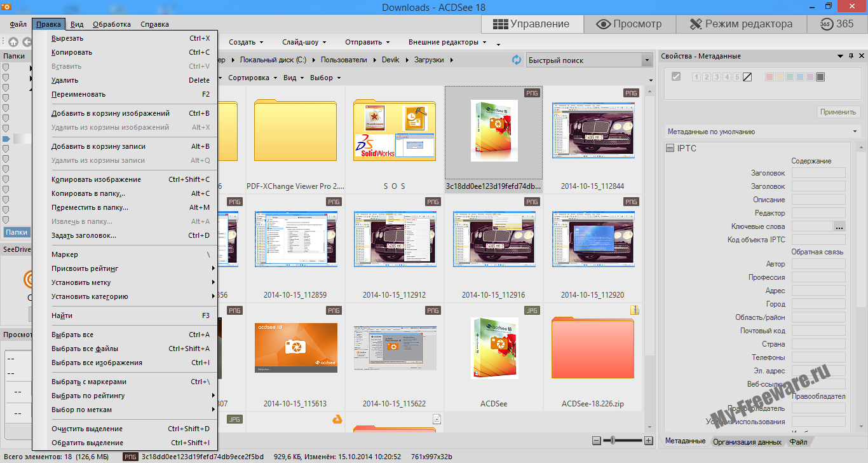Open the Справка menu
Viewport: 868px width, 463px height.
click(x=154, y=24)
